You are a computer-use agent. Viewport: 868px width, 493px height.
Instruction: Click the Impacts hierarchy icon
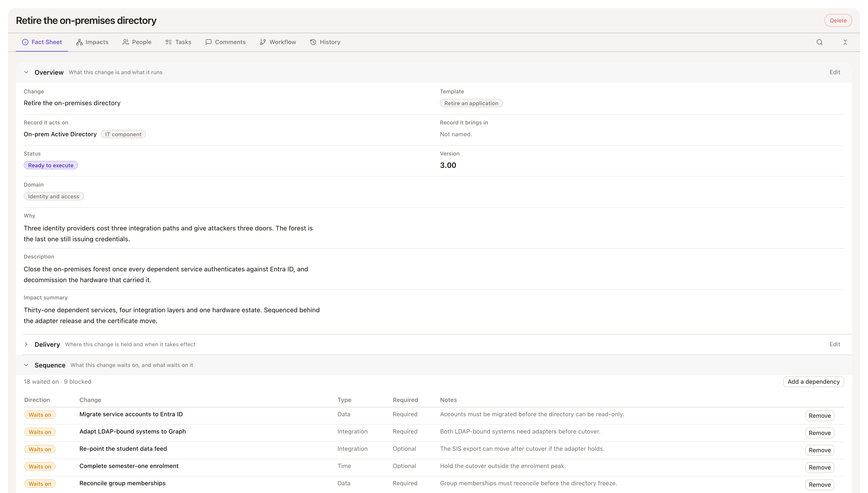(x=79, y=42)
